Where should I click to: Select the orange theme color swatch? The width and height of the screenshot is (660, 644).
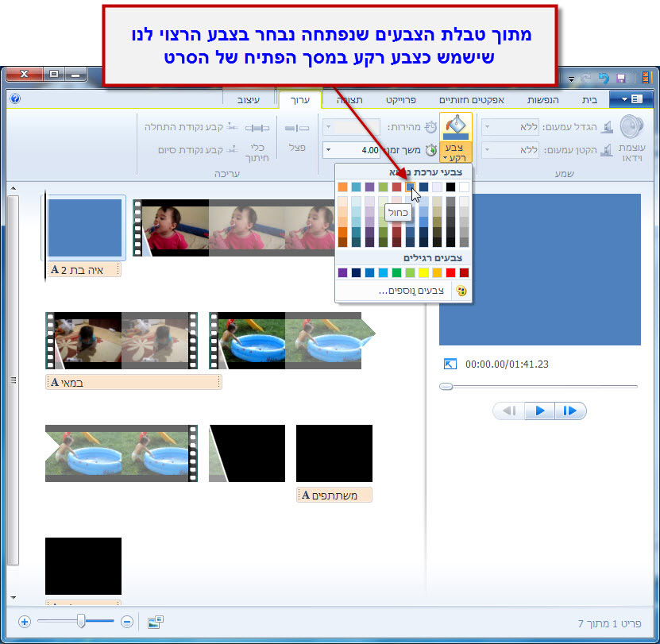(342, 187)
